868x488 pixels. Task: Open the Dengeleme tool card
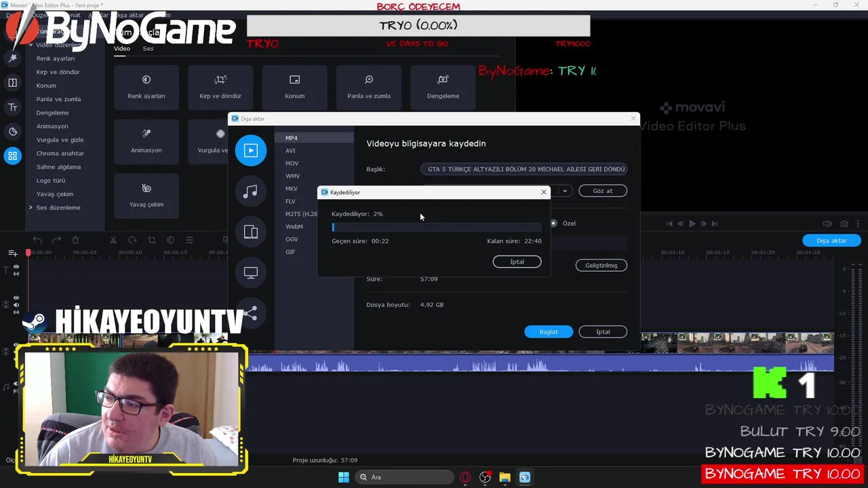click(443, 87)
